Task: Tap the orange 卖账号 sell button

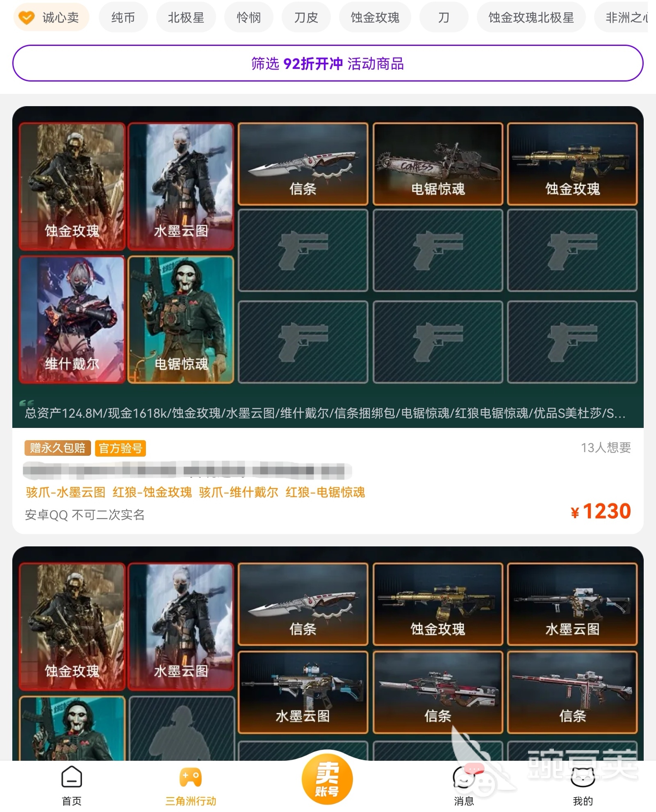Action: pos(327,779)
